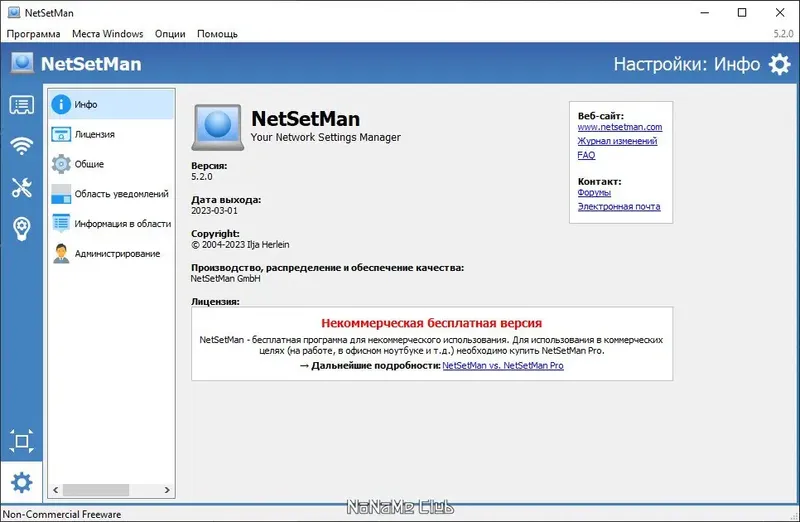The width and height of the screenshot is (800, 522).
Task: Maximize the NetSetMan window
Action: (x=742, y=13)
